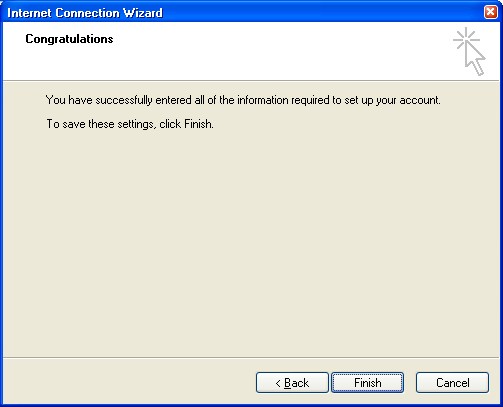Click the Finish button to save settings

(x=367, y=383)
